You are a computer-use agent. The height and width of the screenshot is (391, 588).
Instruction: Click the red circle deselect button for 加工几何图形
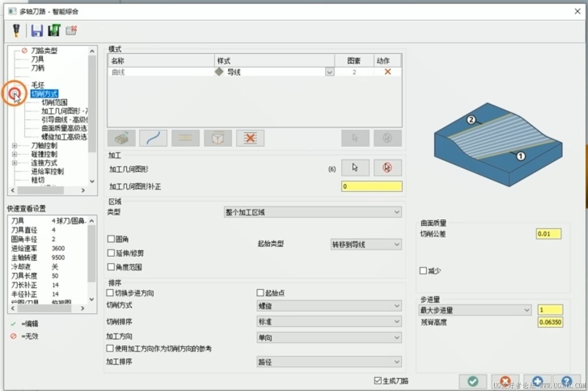(388, 168)
